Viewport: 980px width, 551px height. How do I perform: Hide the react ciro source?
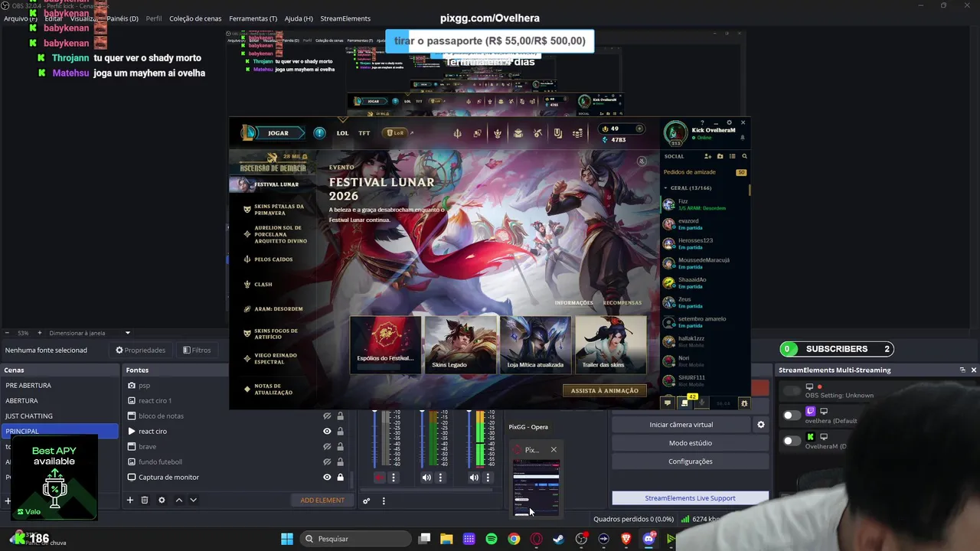pos(327,431)
